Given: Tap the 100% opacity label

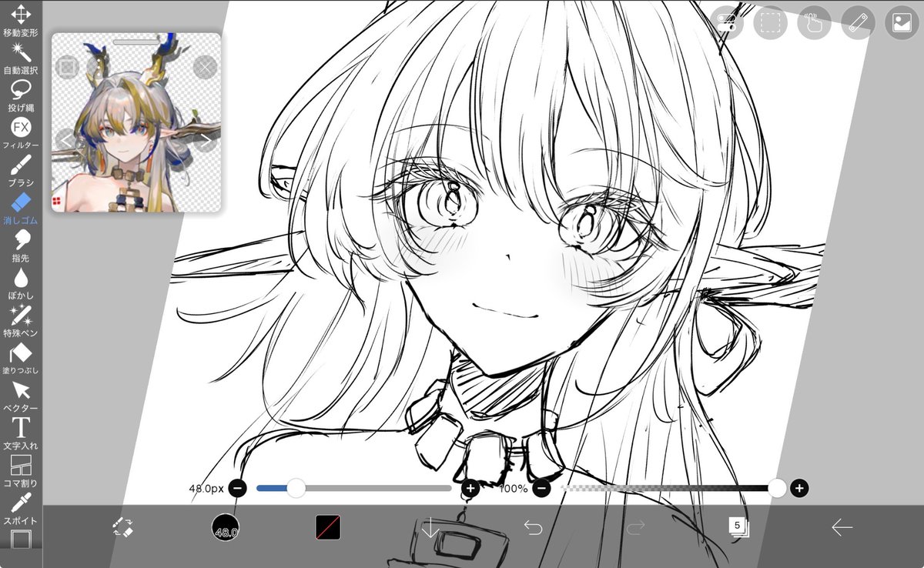Looking at the screenshot, I should (x=514, y=488).
